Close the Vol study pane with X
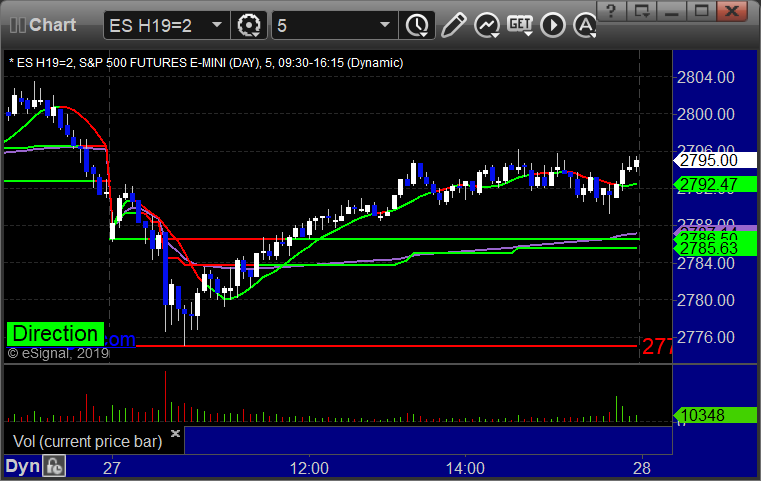The image size is (761, 481). (175, 433)
